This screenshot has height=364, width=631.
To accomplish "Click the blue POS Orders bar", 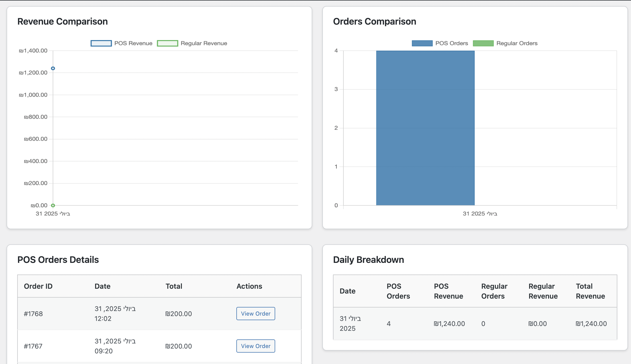I will point(425,128).
